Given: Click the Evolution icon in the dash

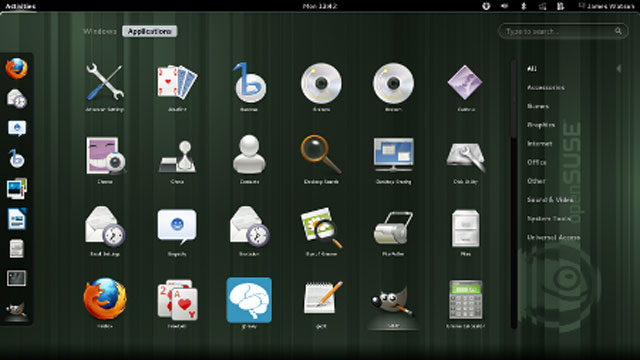Looking at the screenshot, I should coord(17,98).
